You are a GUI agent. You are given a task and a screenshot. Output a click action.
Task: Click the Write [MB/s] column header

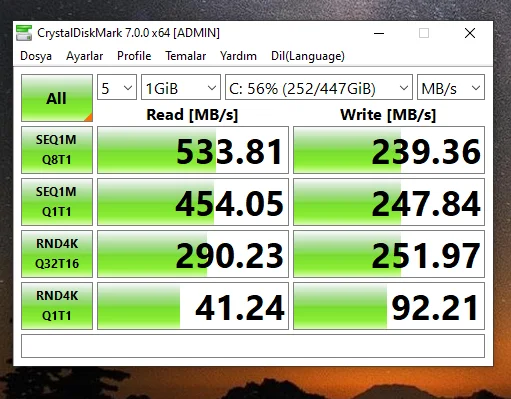coord(388,115)
